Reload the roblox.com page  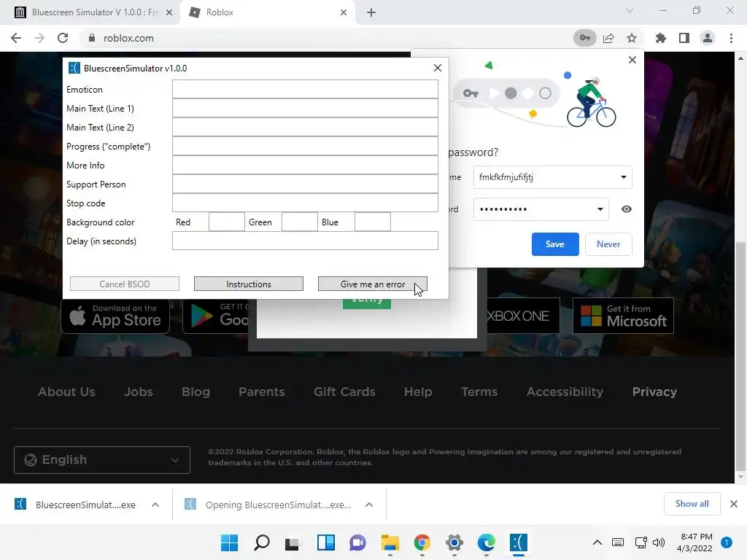tap(63, 38)
